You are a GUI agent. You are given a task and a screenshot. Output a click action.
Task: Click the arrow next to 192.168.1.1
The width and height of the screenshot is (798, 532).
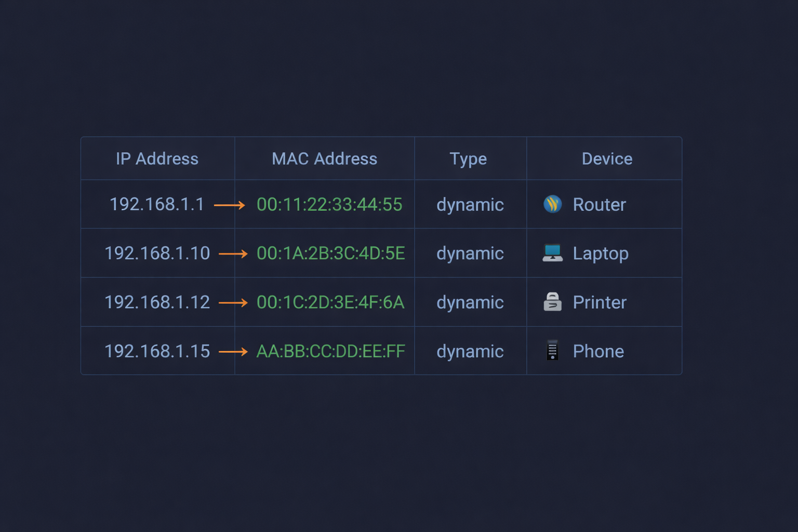click(x=229, y=205)
